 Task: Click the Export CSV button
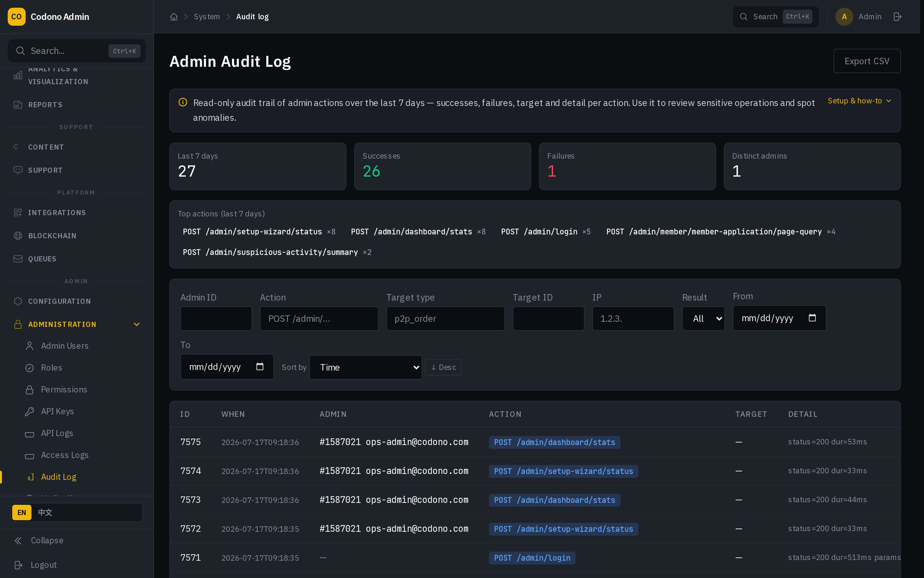click(x=867, y=61)
